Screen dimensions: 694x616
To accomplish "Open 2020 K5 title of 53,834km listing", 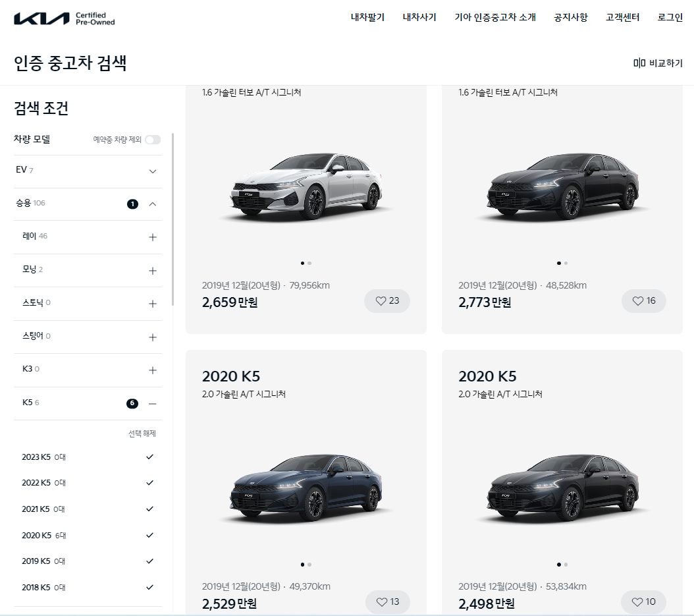I will 487,376.
